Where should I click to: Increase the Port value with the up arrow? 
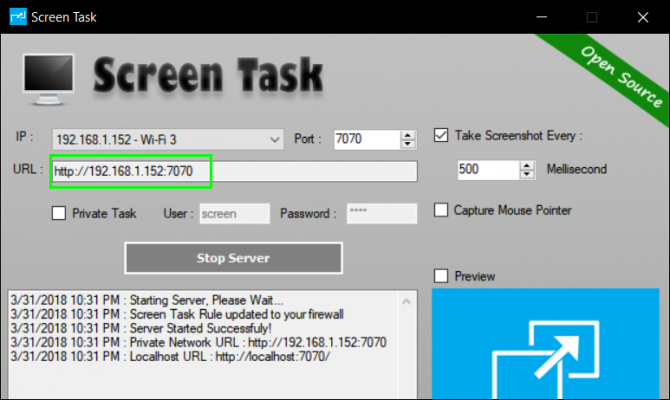click(x=408, y=135)
